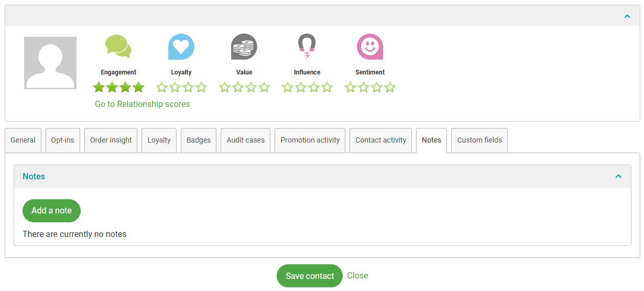Click the Loyalty star rating

tap(181, 87)
